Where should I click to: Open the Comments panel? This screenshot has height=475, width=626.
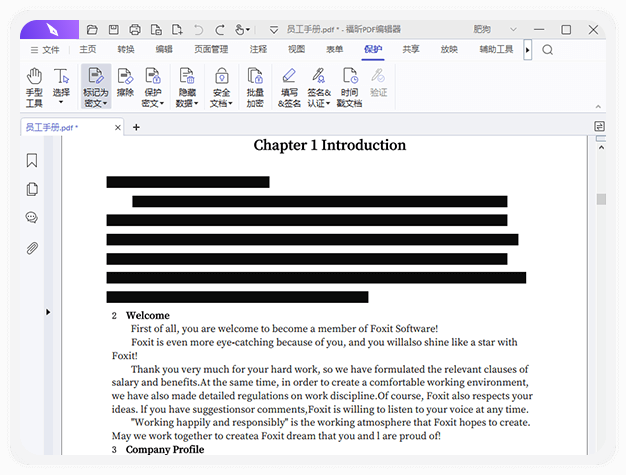(32, 218)
